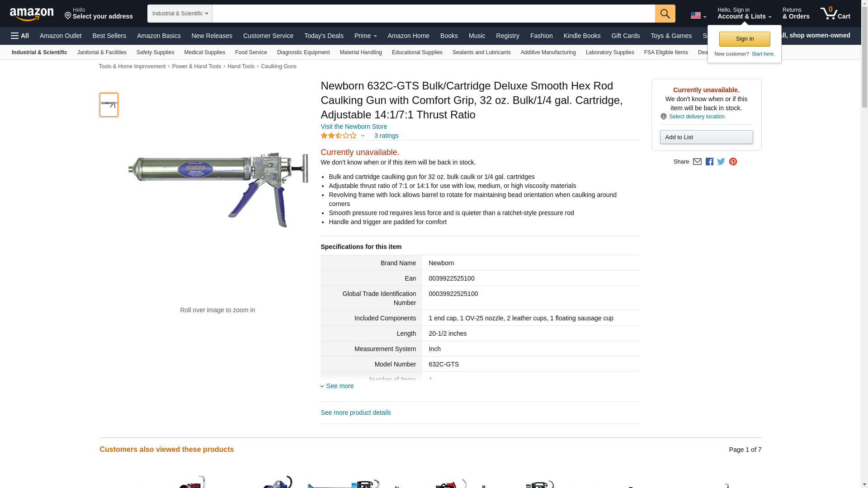The height and width of the screenshot is (488, 868).
Task: Share product via email icon
Action: point(697,162)
